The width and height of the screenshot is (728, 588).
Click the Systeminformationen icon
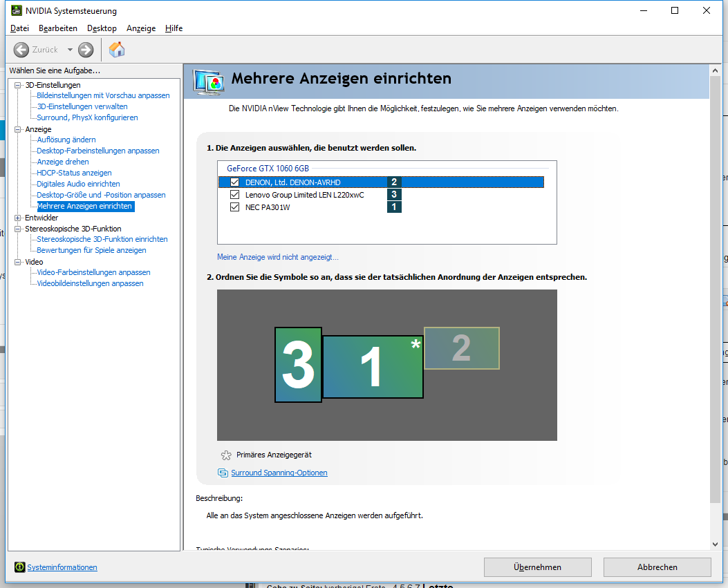(19, 567)
